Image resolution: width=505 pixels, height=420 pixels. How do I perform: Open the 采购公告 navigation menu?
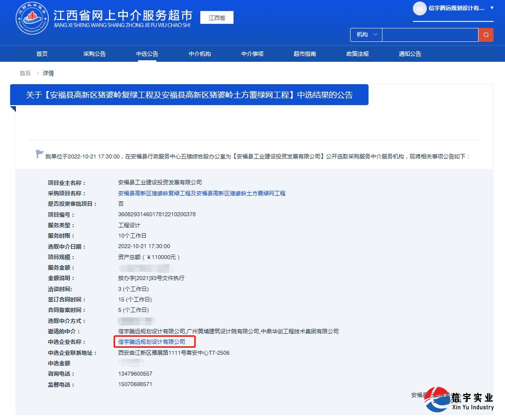pos(95,53)
